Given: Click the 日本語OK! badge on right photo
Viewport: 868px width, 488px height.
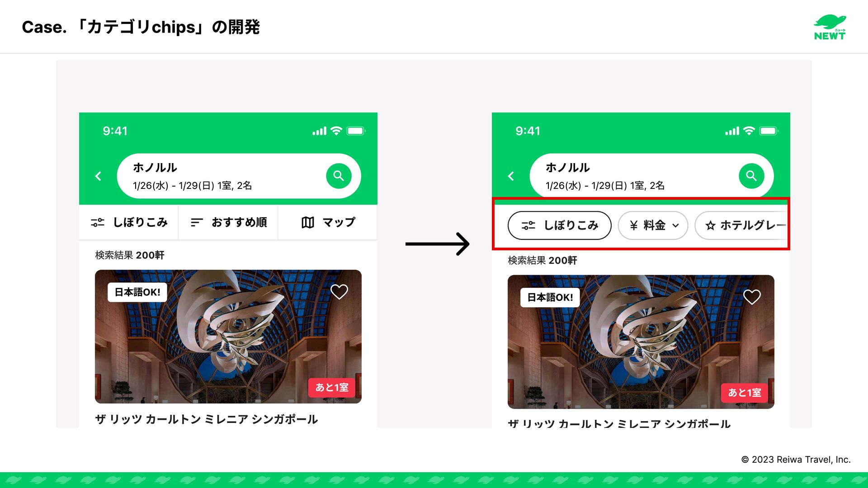Looking at the screenshot, I should [550, 297].
